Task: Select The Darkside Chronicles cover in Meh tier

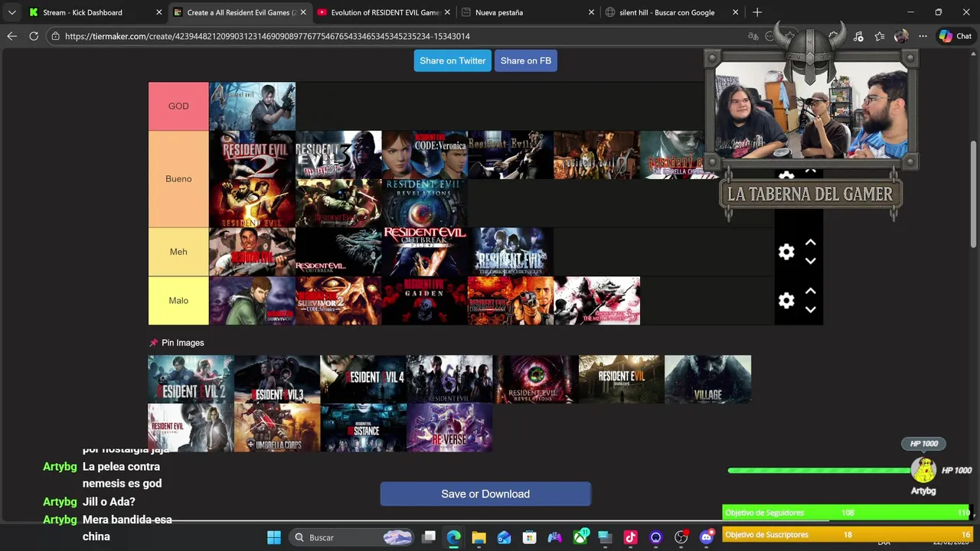Action: point(510,252)
